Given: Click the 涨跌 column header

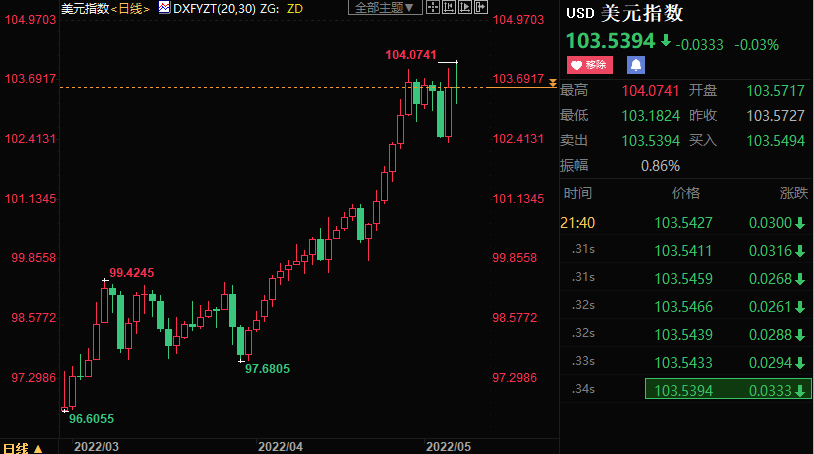Looking at the screenshot, I should click(793, 193).
